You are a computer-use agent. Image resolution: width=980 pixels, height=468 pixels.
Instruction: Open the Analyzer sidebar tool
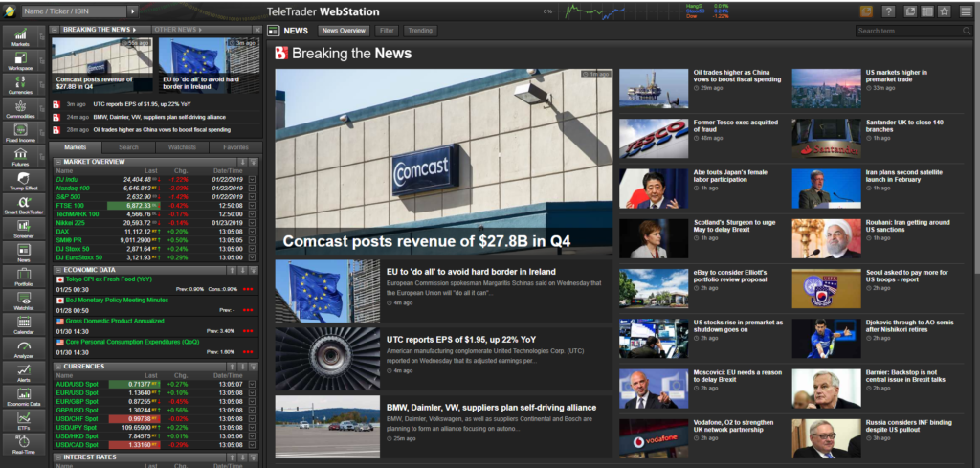(24, 348)
